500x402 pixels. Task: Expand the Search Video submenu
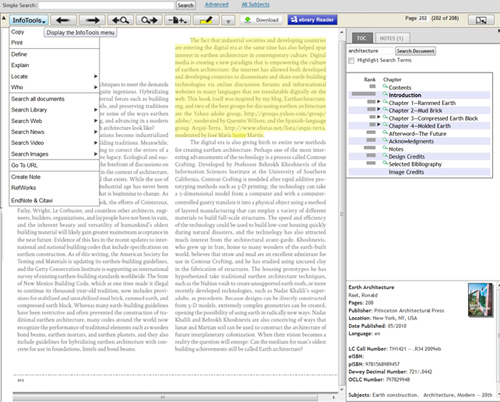coord(54,143)
